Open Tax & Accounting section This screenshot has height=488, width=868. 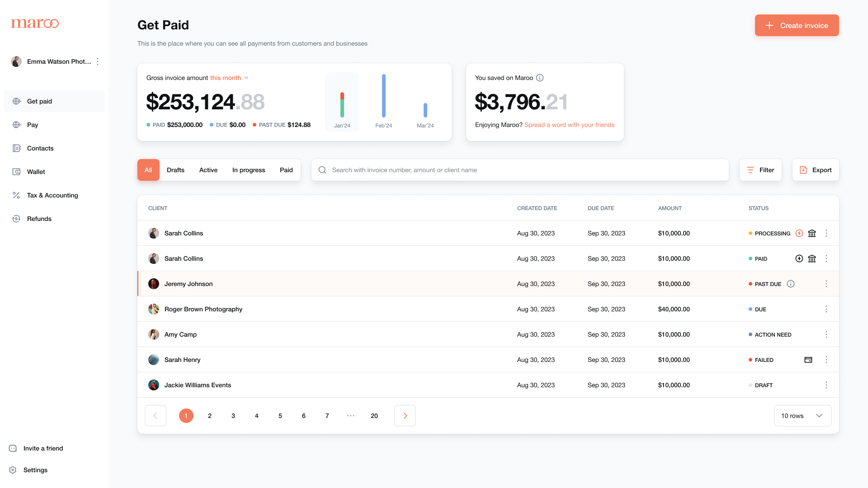[x=54, y=195]
